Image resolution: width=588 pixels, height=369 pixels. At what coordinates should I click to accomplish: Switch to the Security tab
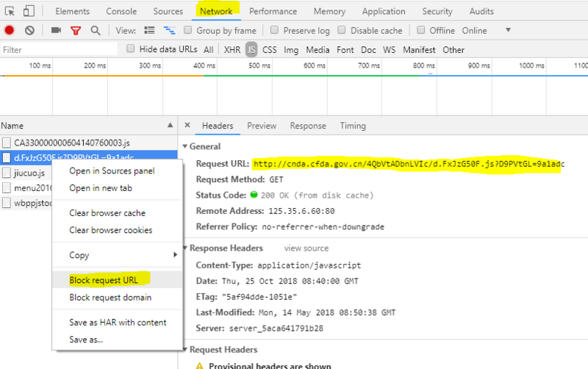click(x=437, y=11)
